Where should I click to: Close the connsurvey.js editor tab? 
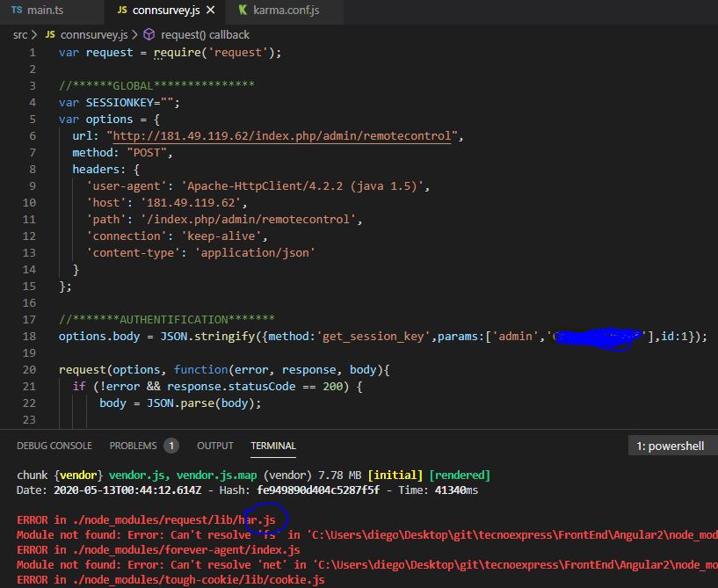click(214, 11)
